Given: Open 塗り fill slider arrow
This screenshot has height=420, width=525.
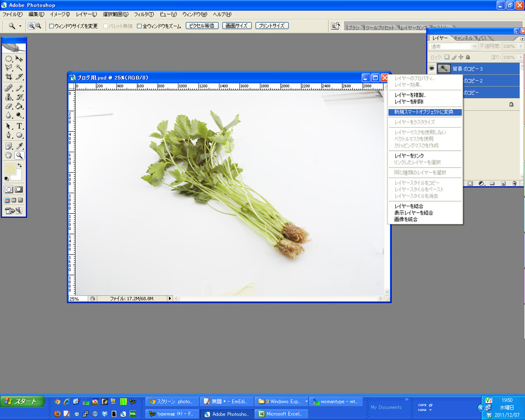Looking at the screenshot, I should point(520,57).
